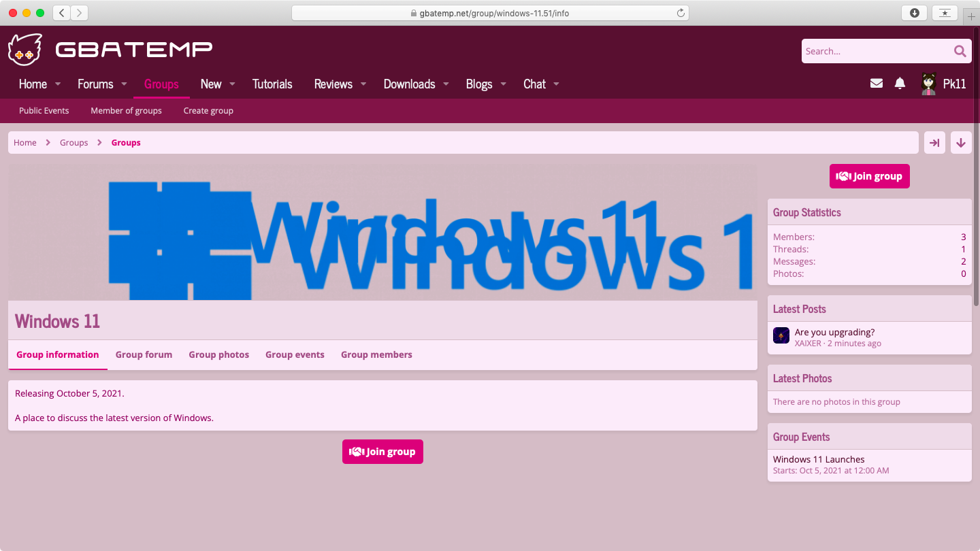
Task: Expand the Home menu dropdown arrow
Action: [x=58, y=84]
